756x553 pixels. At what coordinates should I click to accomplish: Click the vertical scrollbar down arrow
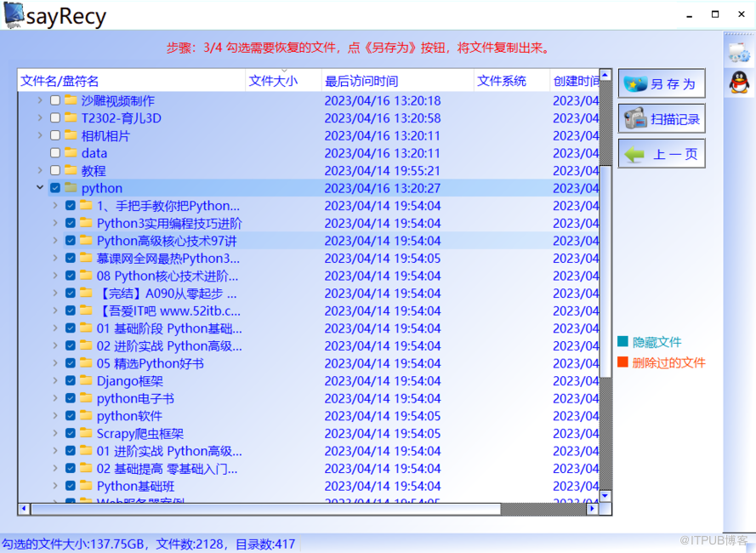coord(605,496)
